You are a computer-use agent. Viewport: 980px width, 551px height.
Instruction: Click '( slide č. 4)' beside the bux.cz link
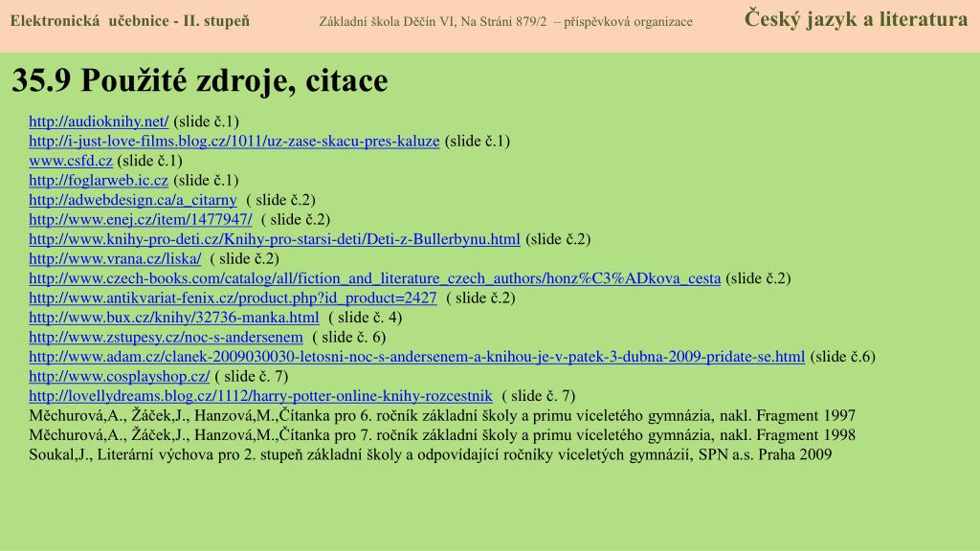(x=365, y=318)
